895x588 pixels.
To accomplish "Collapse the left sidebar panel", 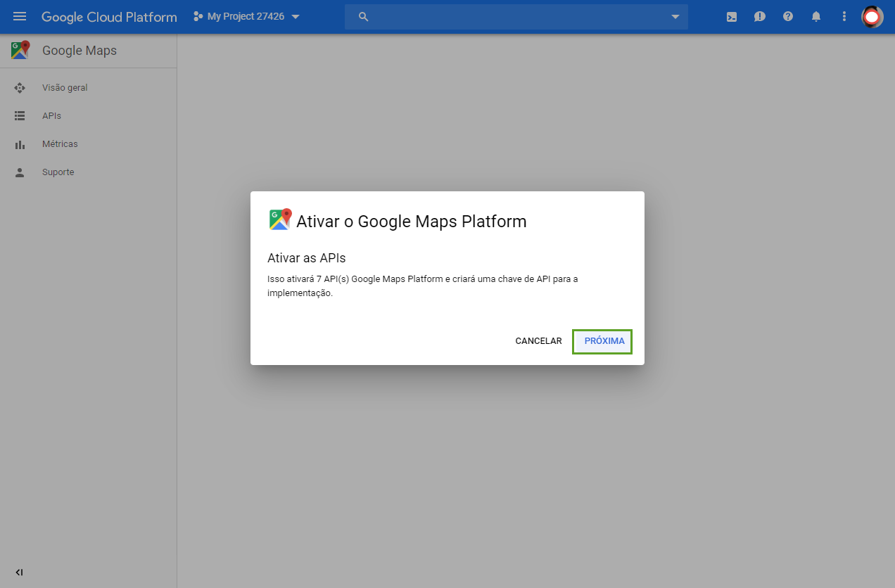I will 19,573.
